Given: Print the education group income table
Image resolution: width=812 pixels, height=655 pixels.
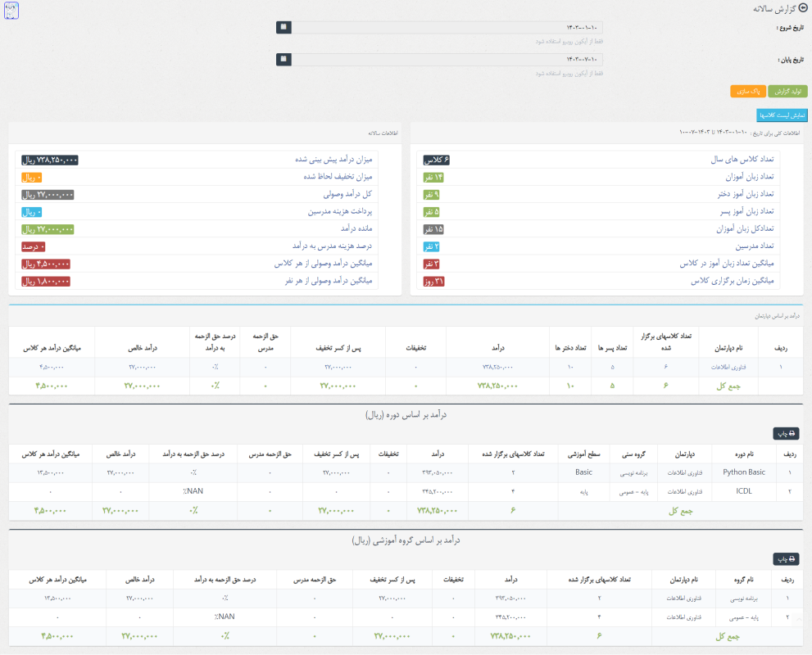Looking at the screenshot, I should coord(786,559).
